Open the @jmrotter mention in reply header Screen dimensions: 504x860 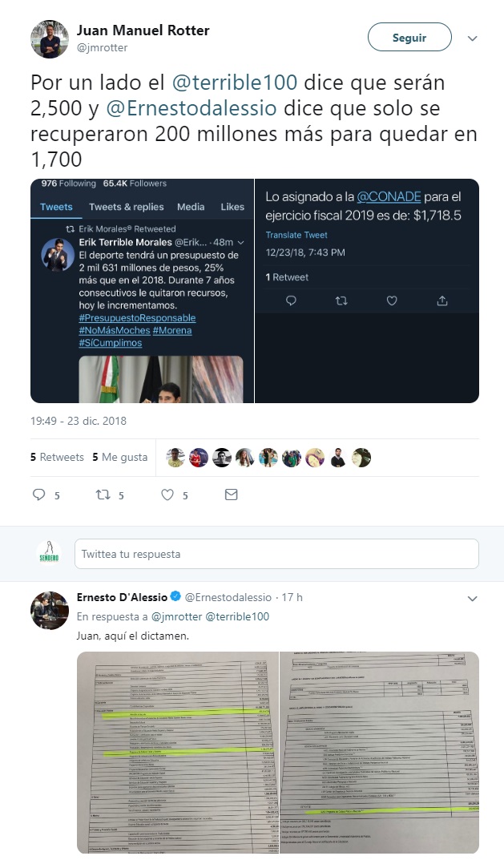coord(176,616)
